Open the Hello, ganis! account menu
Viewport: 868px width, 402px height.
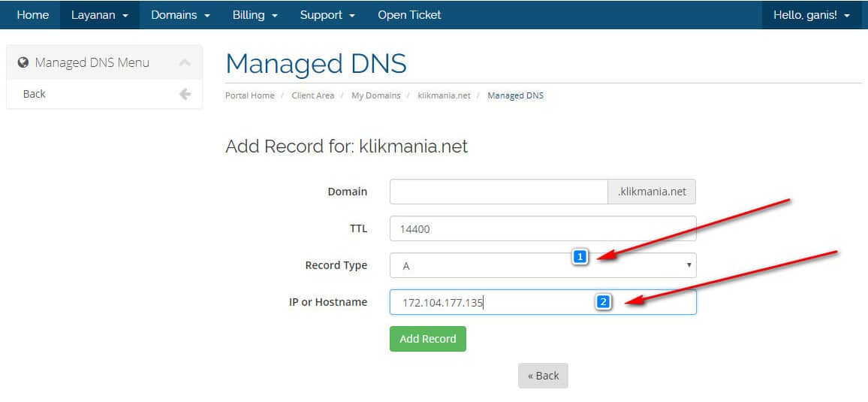pos(811,15)
